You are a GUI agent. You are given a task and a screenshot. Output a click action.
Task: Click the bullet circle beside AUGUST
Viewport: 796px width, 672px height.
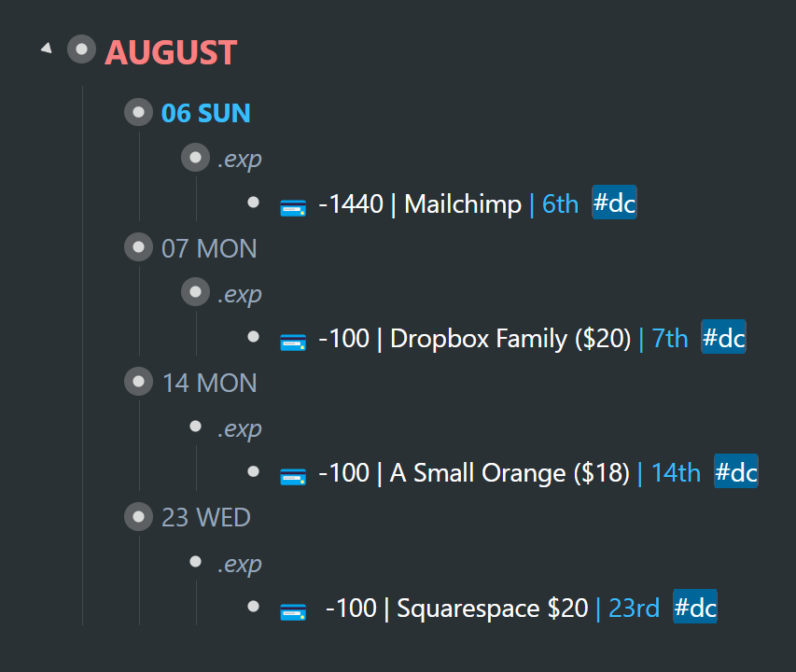(82, 49)
